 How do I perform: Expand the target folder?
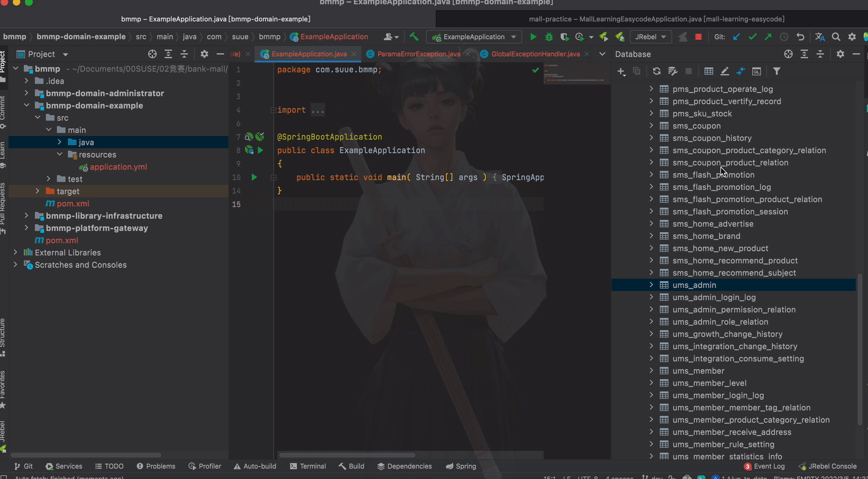(x=37, y=191)
